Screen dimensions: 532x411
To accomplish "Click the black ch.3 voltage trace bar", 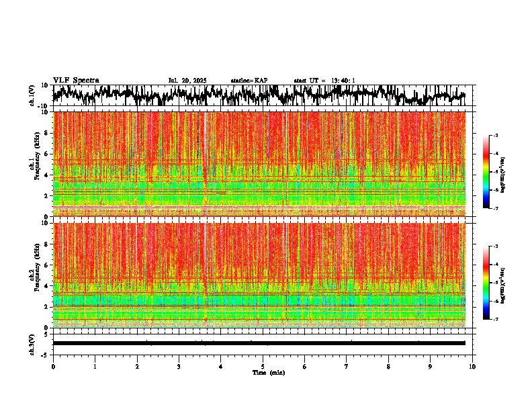I will pos(259,343).
